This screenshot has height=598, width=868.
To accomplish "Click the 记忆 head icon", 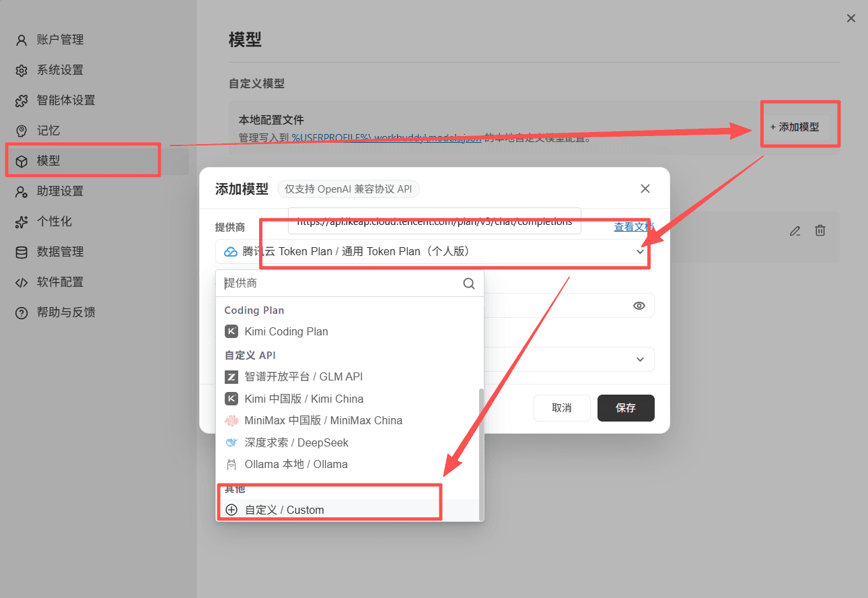I will pos(22,131).
